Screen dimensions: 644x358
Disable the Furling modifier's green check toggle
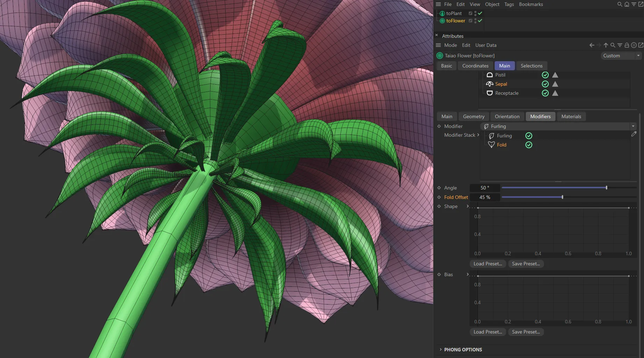(529, 136)
